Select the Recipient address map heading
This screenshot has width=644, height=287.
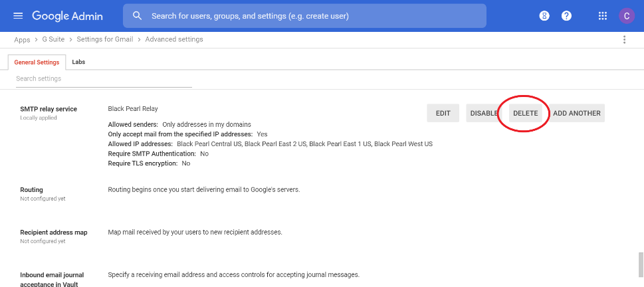click(x=54, y=233)
